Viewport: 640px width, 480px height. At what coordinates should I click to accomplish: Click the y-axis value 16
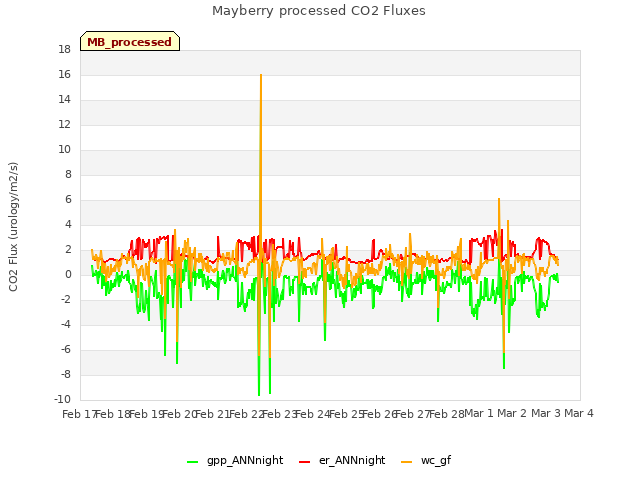point(64,75)
